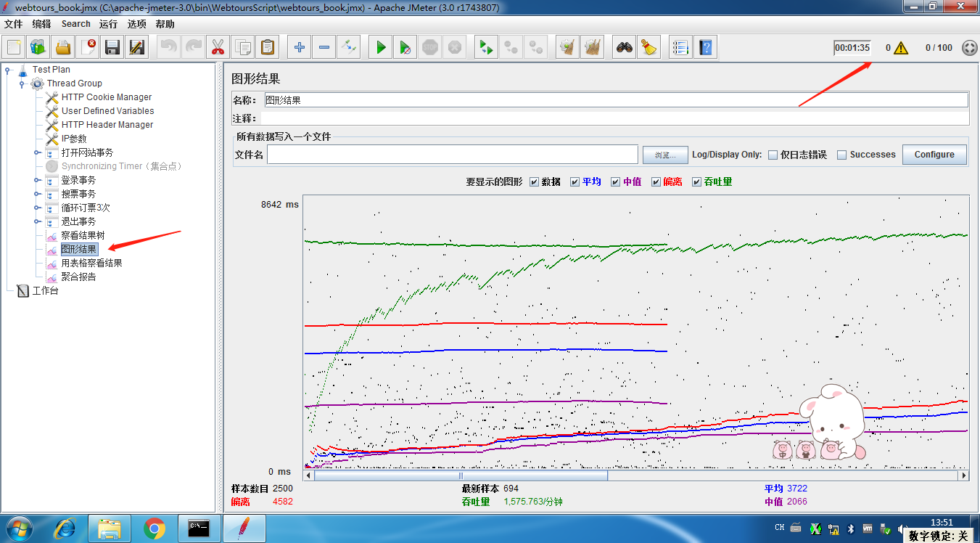Toggle the 数据 graph checkbox

pos(534,181)
